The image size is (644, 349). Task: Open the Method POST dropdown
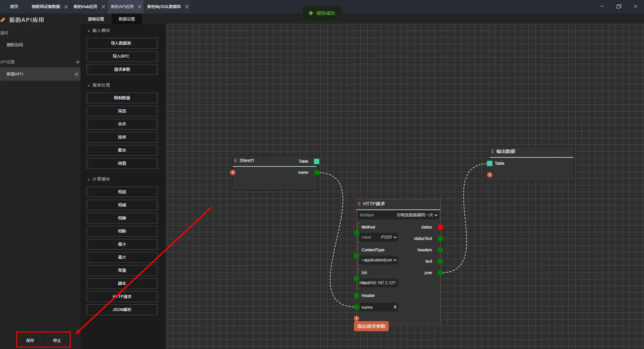point(388,237)
